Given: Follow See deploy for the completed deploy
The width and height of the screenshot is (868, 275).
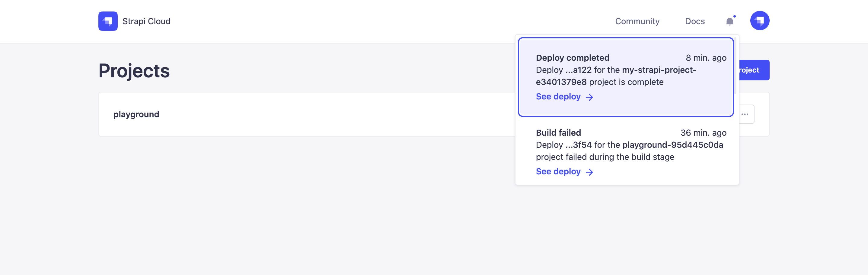Looking at the screenshot, I should pyautogui.click(x=558, y=96).
